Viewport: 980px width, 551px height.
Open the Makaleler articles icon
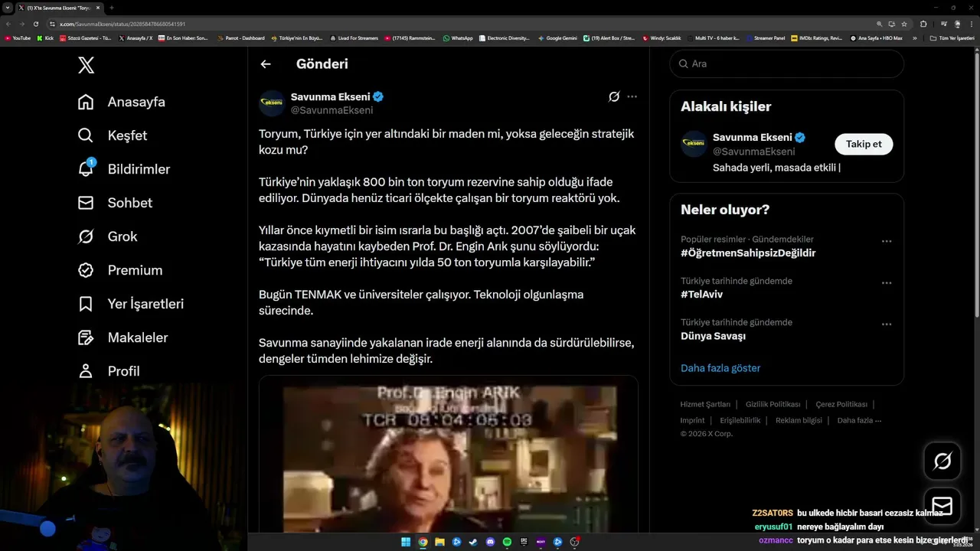(86, 337)
